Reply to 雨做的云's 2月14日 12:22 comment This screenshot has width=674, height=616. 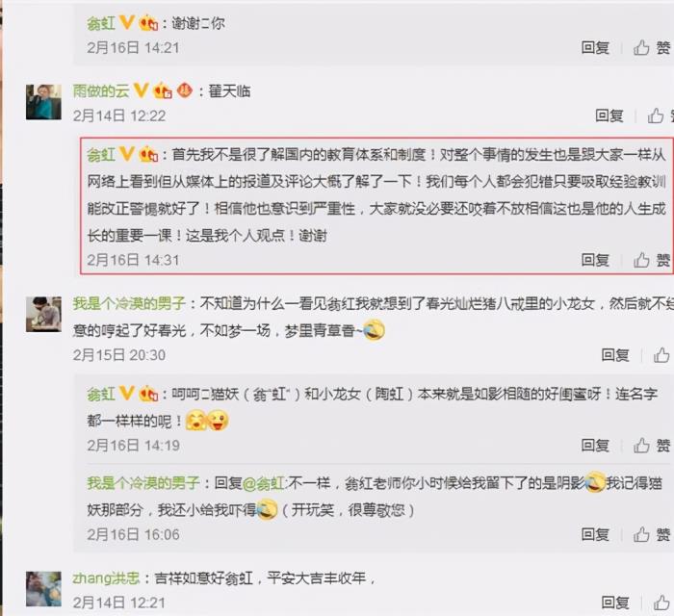tap(609, 115)
